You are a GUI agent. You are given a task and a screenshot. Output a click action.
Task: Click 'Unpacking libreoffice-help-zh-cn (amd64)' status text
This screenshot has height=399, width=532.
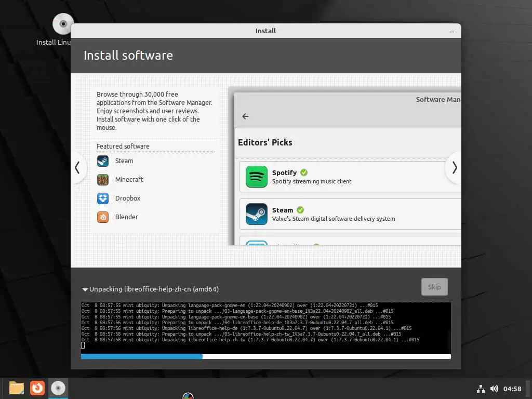pos(154,289)
